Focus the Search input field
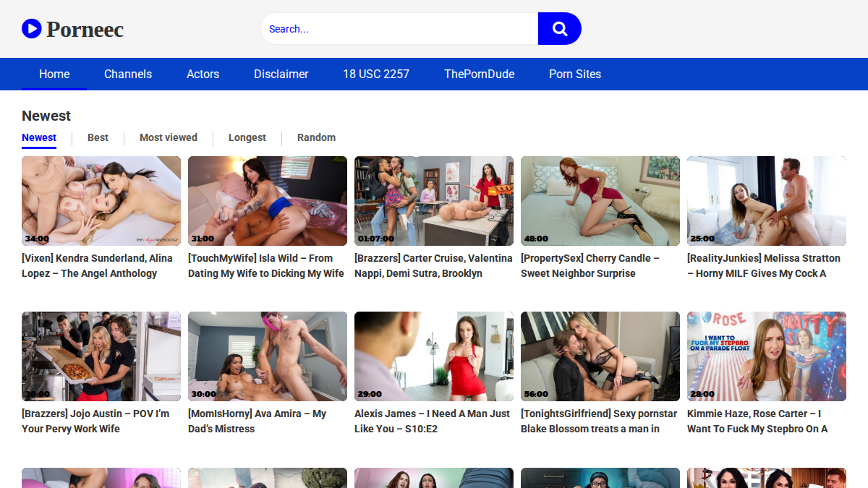Image resolution: width=868 pixels, height=488 pixels. click(x=399, y=29)
